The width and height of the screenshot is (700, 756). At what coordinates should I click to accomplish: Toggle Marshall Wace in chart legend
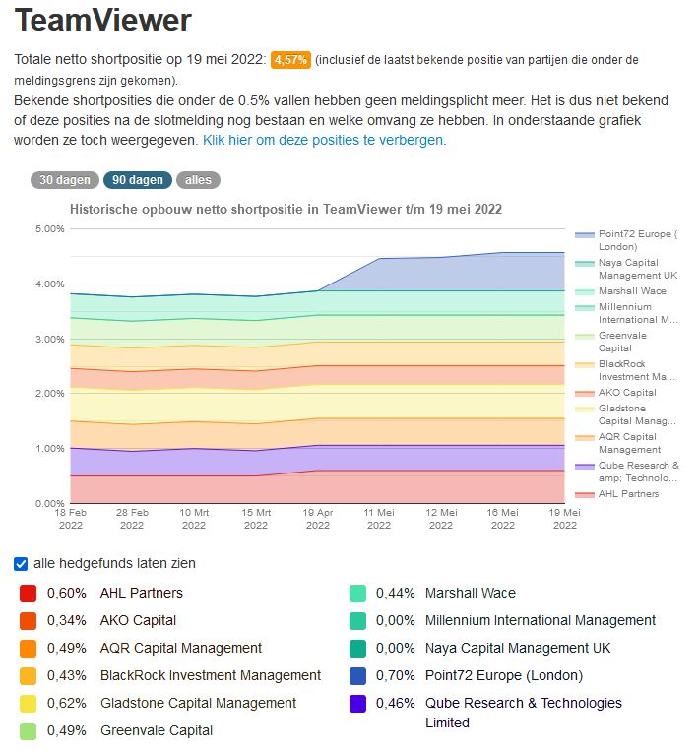point(621,290)
